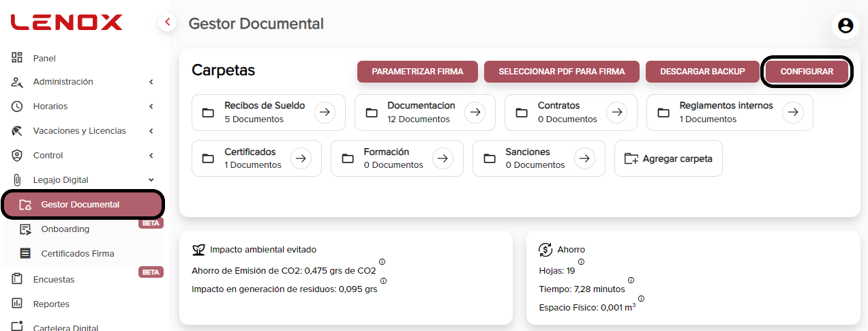This screenshot has height=331, width=868.
Task: Click info icon next to Hojas: 19
Action: coord(581,261)
